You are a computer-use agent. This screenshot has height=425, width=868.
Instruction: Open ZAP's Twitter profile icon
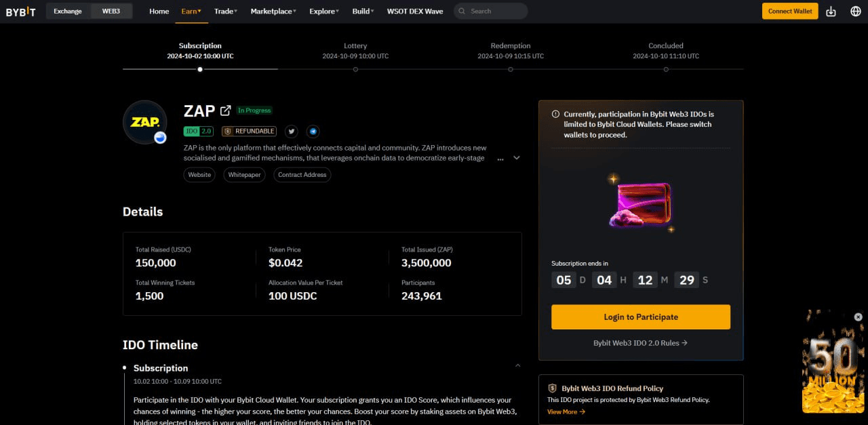coord(291,131)
